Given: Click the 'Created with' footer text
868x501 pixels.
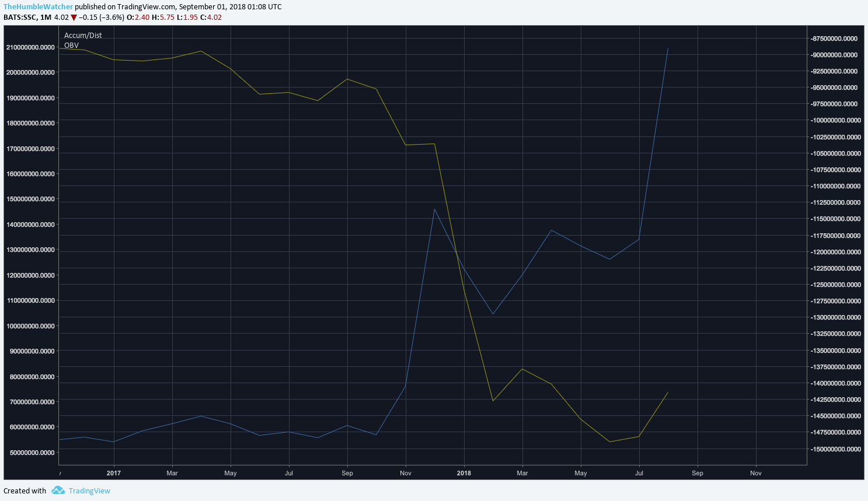Looking at the screenshot, I should click(x=25, y=491).
